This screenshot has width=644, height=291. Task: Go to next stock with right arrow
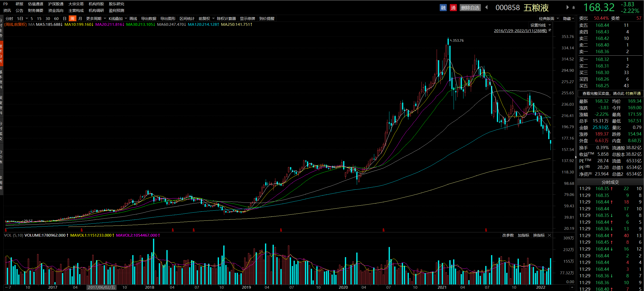point(567,7)
